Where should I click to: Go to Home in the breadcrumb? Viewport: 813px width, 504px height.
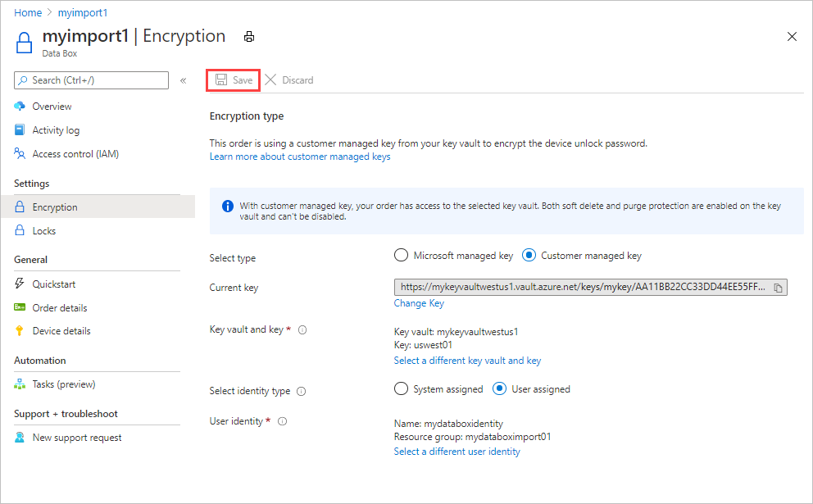point(28,12)
